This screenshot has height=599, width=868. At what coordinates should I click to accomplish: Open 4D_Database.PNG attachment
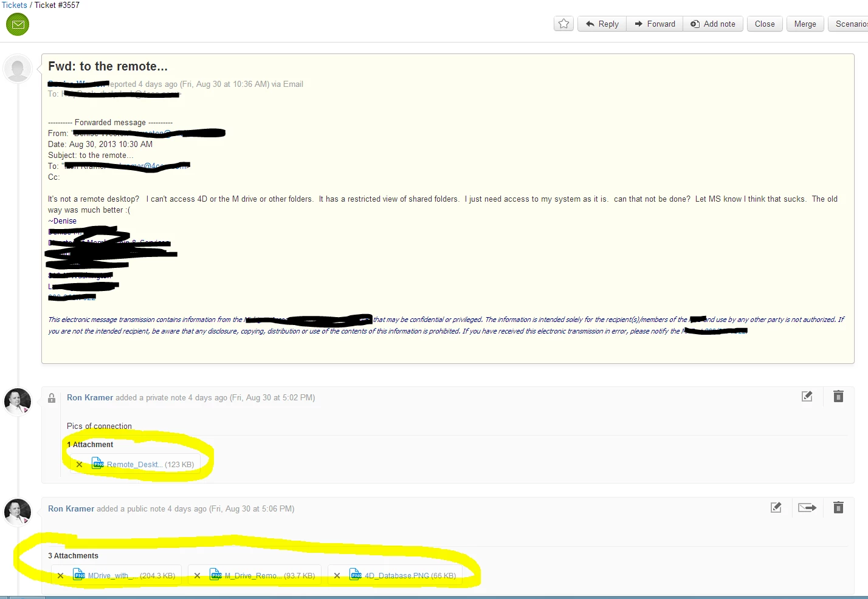397,576
